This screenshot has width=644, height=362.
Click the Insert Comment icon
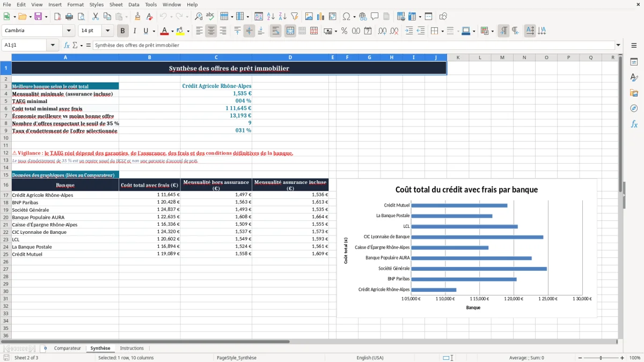pos(374,17)
